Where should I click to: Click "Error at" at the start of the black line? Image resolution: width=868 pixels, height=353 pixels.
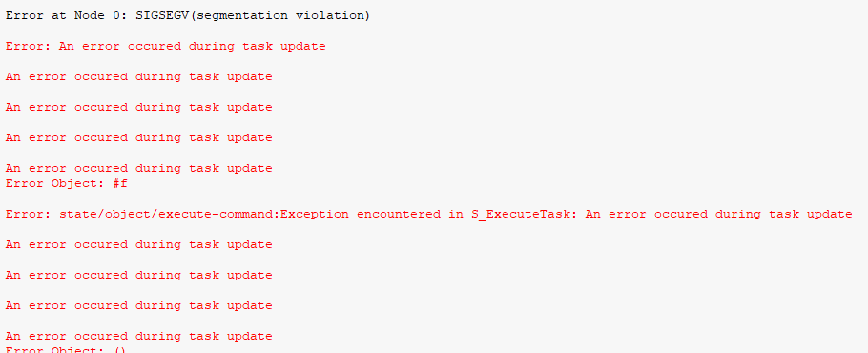coord(36,16)
